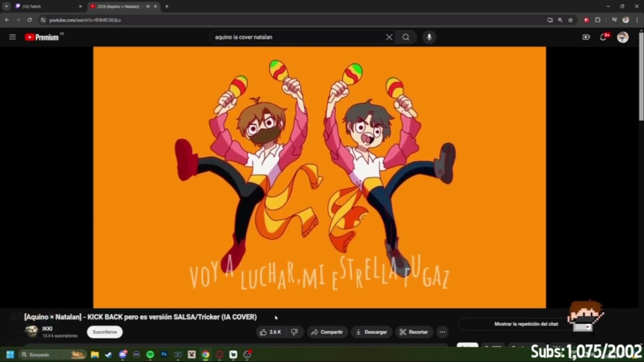Screen dimensions: 644x362
Task: Open the Windows Start menu
Action: 10,354
